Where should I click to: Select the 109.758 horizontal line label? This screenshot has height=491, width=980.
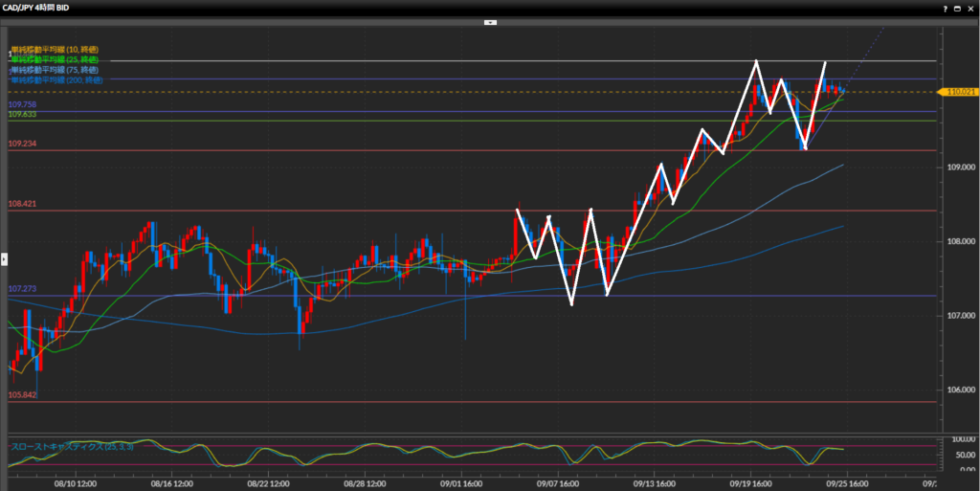click(x=22, y=104)
